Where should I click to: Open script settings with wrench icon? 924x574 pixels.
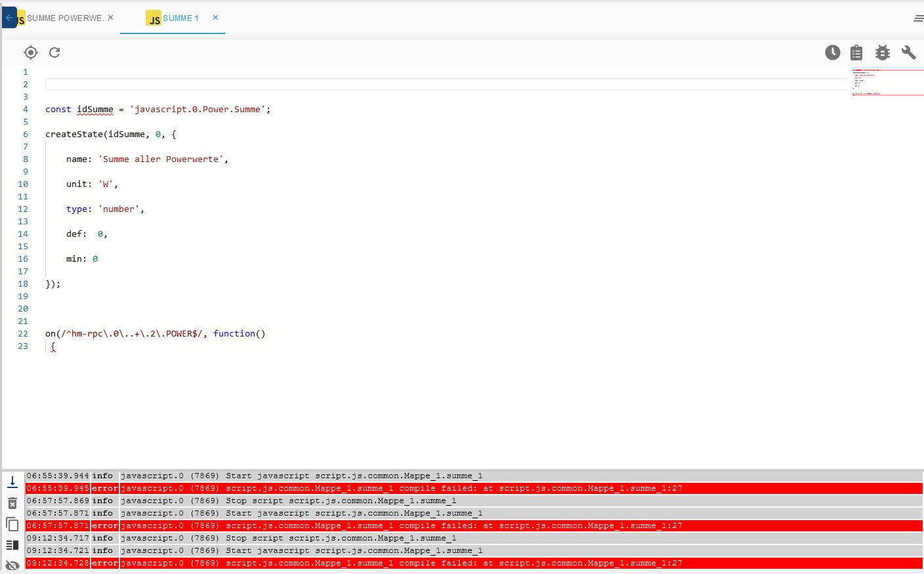pyautogui.click(x=908, y=52)
